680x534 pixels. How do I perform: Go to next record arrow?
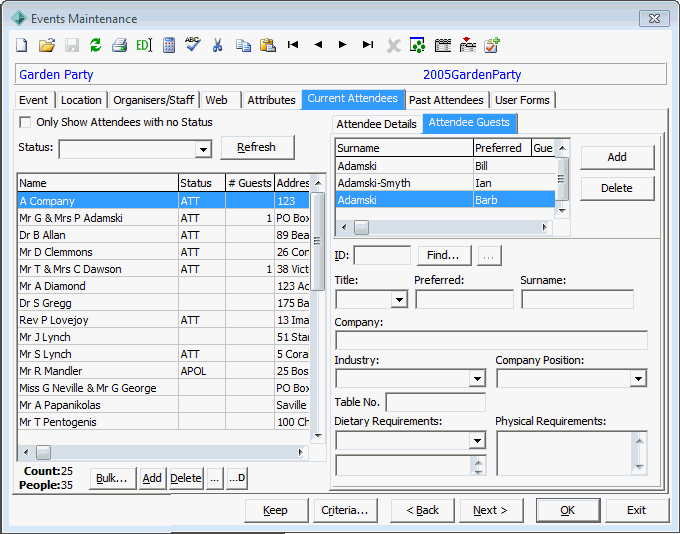click(x=343, y=44)
